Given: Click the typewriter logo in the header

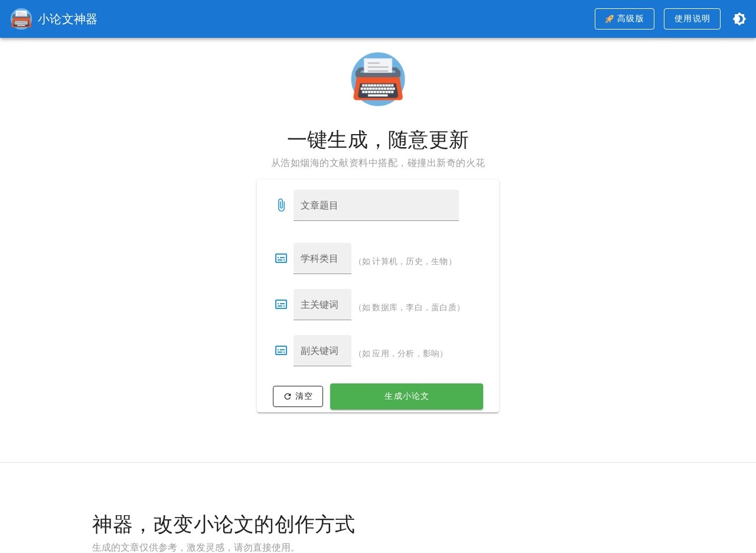Looking at the screenshot, I should click(x=21, y=19).
